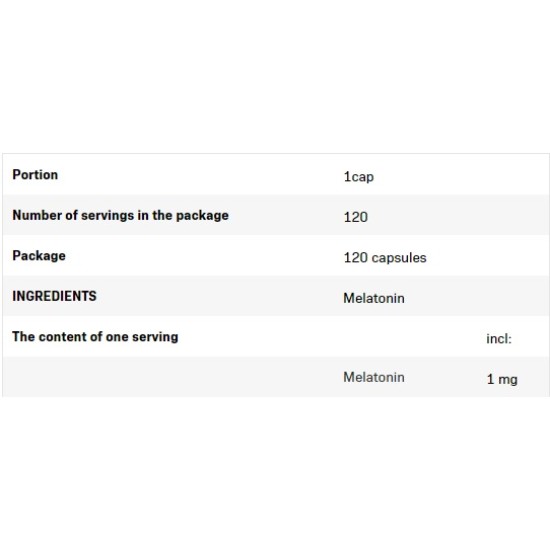Image resolution: width=550 pixels, height=550 pixels.
Task: Click Number of servings in the package label
Action: click(120, 215)
